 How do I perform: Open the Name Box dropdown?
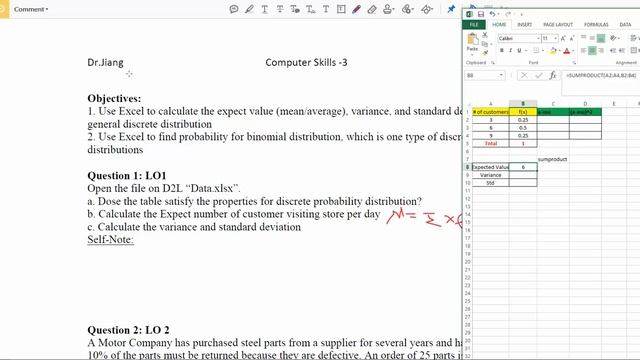pos(501,76)
